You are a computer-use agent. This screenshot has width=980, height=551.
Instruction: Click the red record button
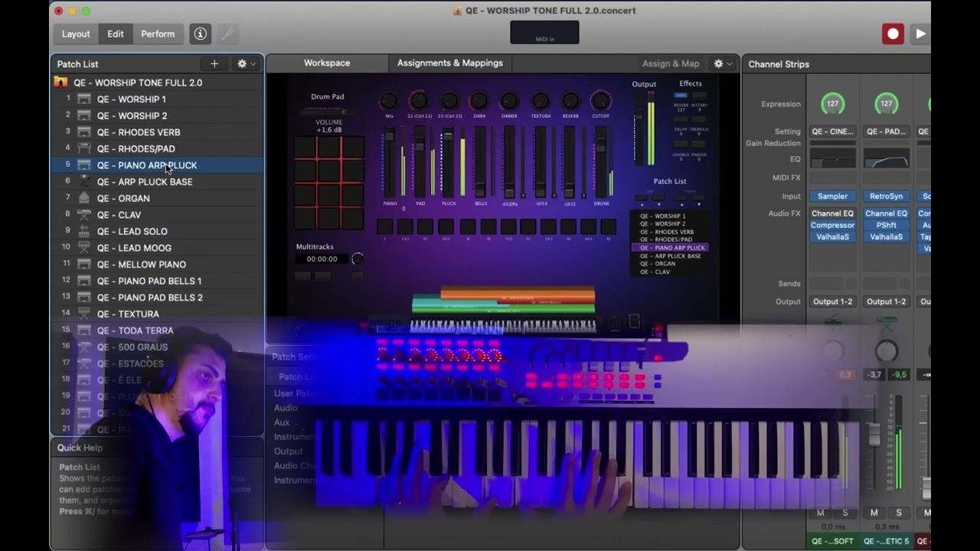point(893,34)
